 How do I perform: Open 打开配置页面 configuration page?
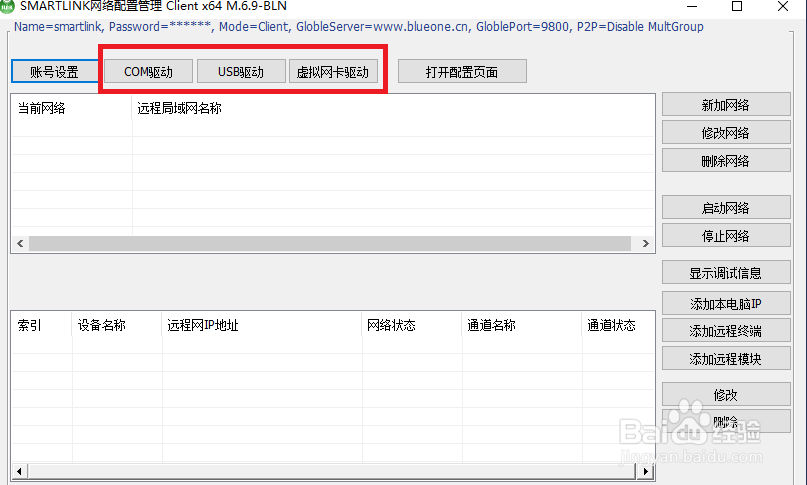pos(462,72)
